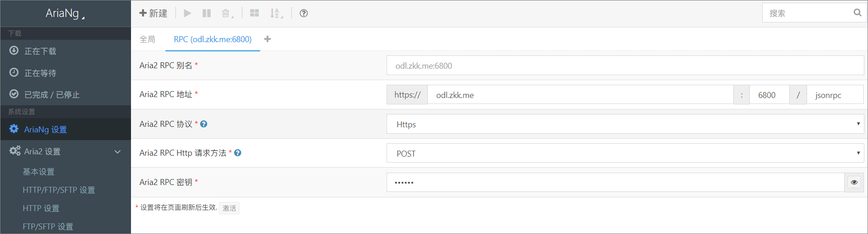Click the RPC port 6800 input field

(769, 95)
